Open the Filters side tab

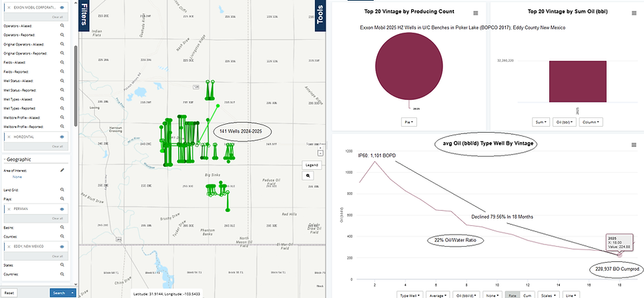point(84,16)
